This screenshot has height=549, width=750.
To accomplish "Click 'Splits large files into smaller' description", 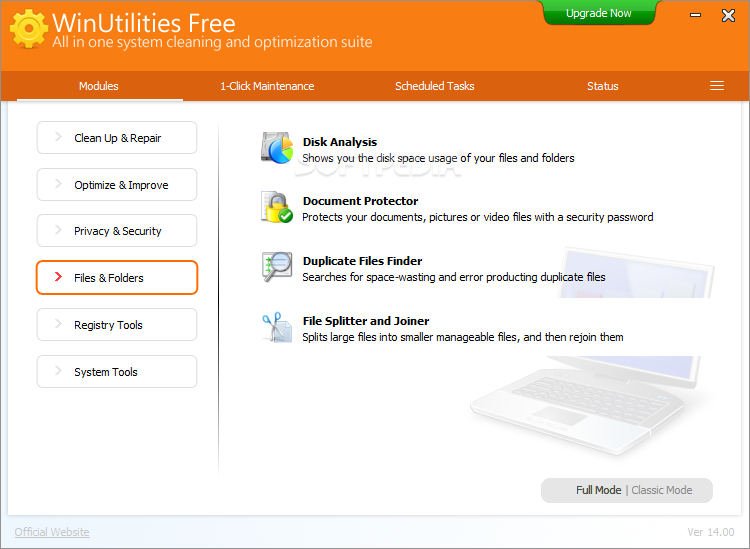I will (x=463, y=337).
